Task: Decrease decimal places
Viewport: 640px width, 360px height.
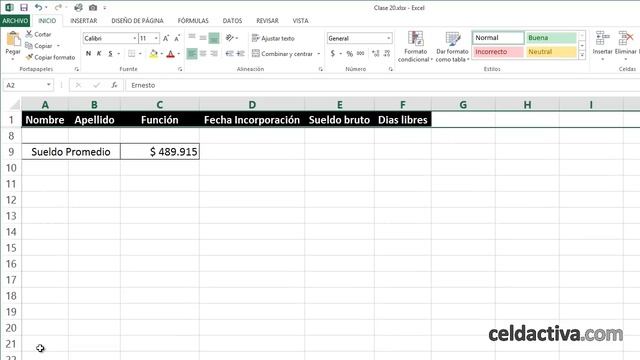Action: [387, 53]
